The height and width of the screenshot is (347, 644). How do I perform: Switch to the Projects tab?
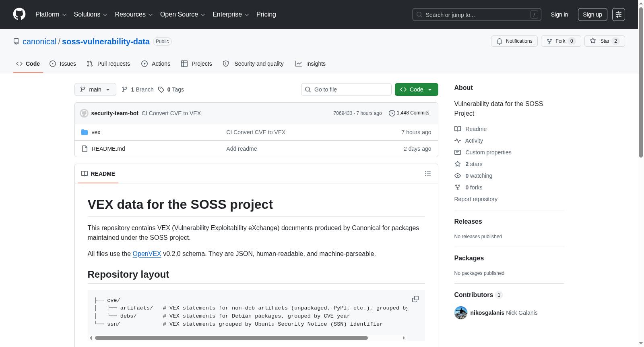196,64
